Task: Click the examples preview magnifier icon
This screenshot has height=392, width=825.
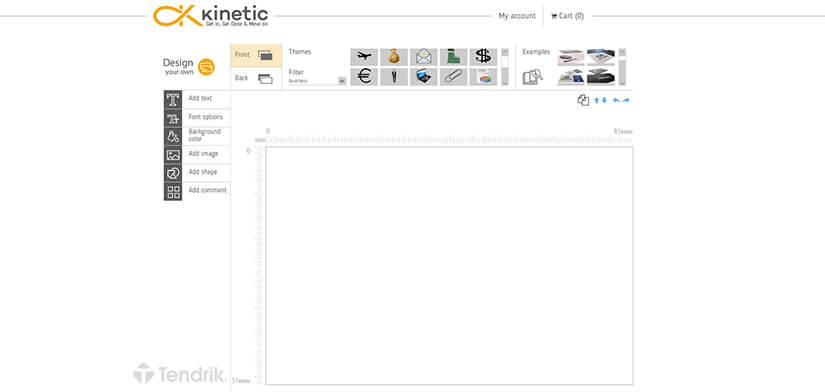Action: click(x=532, y=77)
